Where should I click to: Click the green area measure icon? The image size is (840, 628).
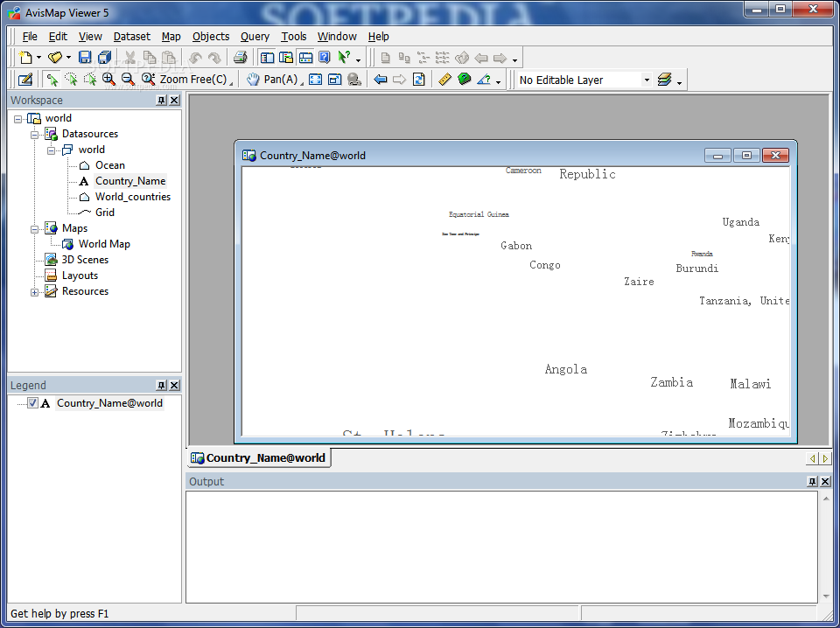(465, 80)
